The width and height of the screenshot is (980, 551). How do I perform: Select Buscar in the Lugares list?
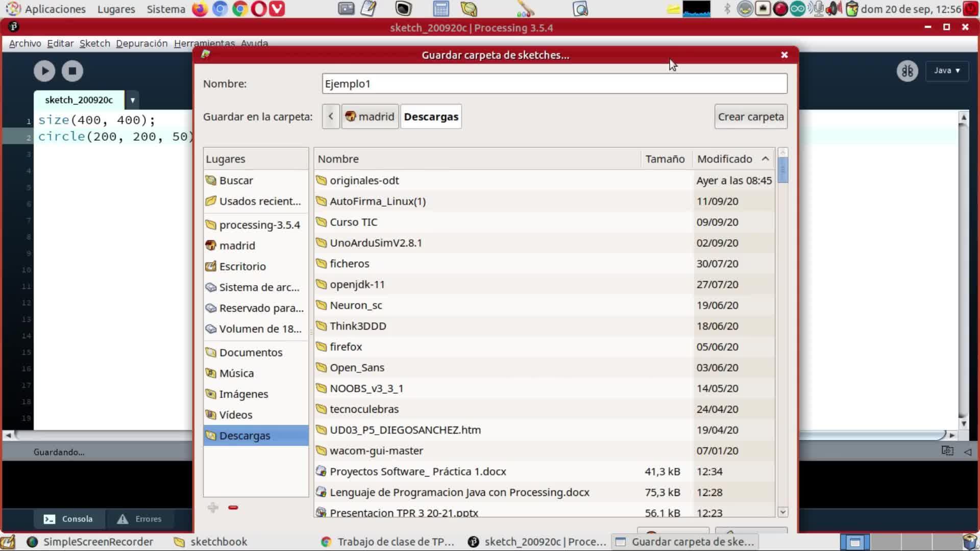click(x=236, y=181)
